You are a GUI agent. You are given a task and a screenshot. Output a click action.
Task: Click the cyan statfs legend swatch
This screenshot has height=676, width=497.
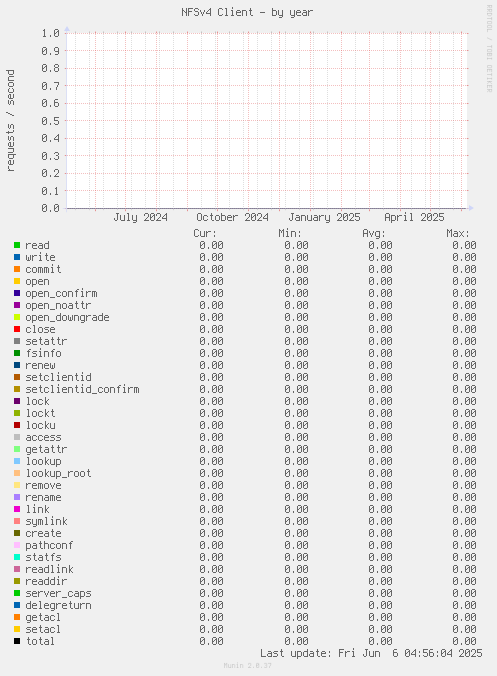tap(17, 557)
